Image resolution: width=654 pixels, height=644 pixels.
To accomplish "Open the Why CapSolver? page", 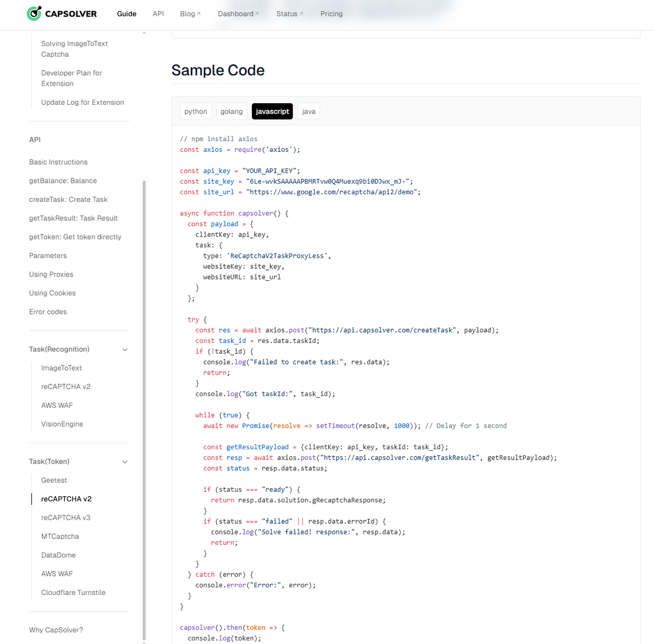I will point(56,630).
